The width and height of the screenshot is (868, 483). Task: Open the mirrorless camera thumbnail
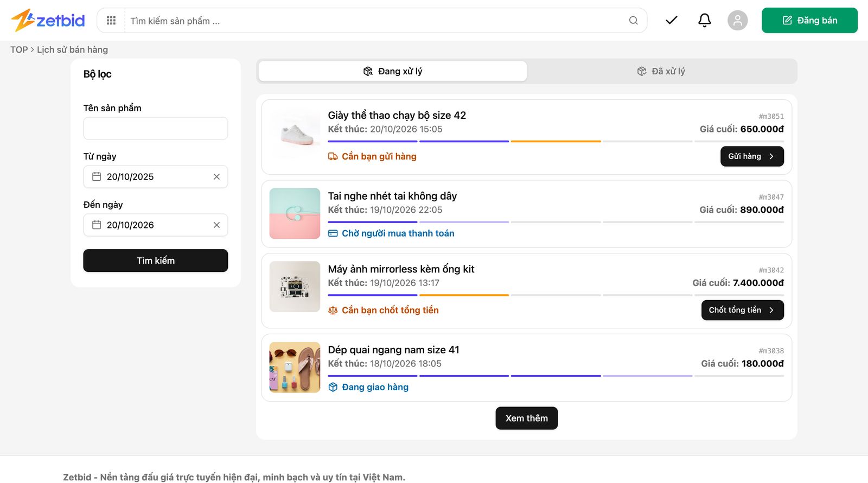[x=295, y=287]
